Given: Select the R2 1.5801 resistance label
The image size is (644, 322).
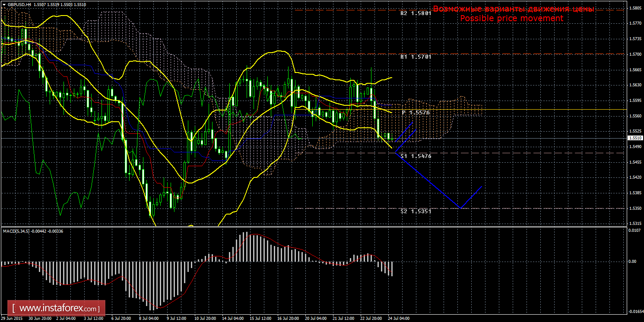Looking at the screenshot, I should coord(416,13).
